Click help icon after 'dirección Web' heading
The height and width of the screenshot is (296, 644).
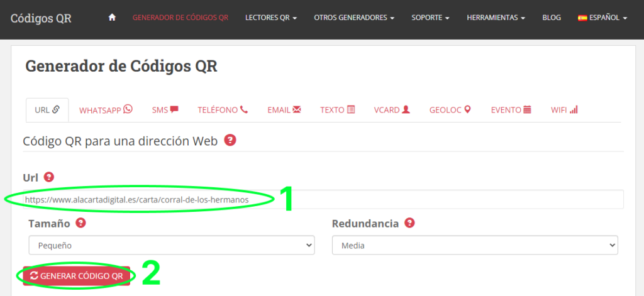click(x=230, y=140)
